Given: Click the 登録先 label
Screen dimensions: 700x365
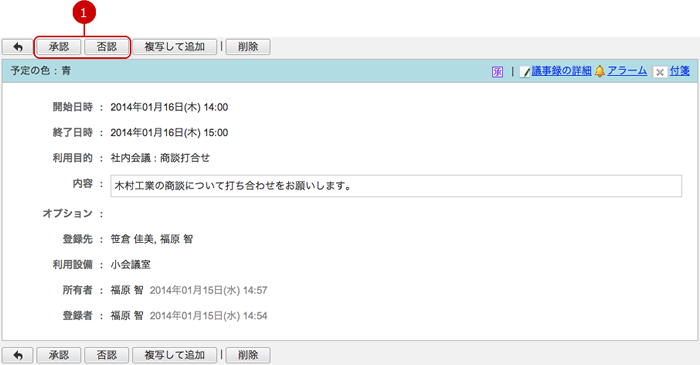Looking at the screenshot, I should [78, 239].
